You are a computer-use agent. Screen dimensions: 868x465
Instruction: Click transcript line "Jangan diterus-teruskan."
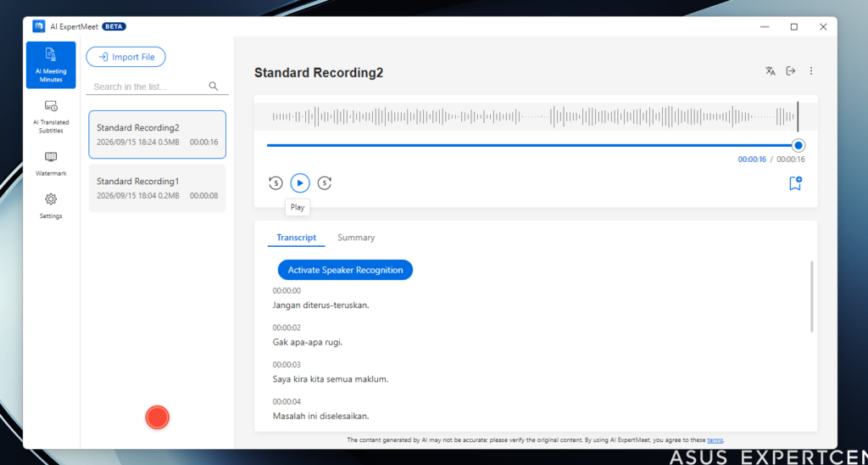coord(320,305)
